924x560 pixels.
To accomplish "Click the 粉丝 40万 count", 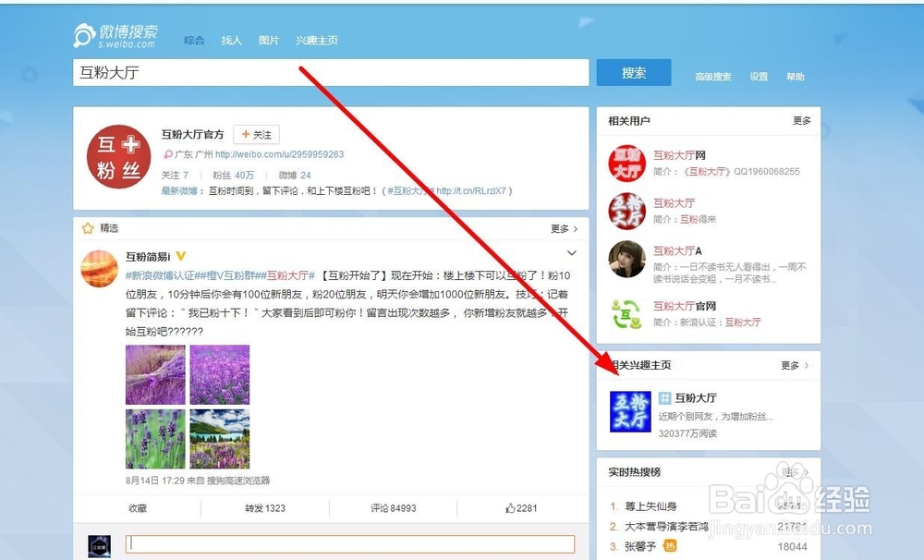I will (x=234, y=175).
